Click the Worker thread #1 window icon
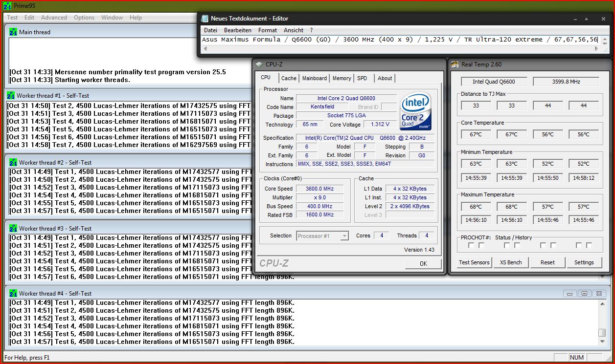615x364 pixels. [11, 95]
